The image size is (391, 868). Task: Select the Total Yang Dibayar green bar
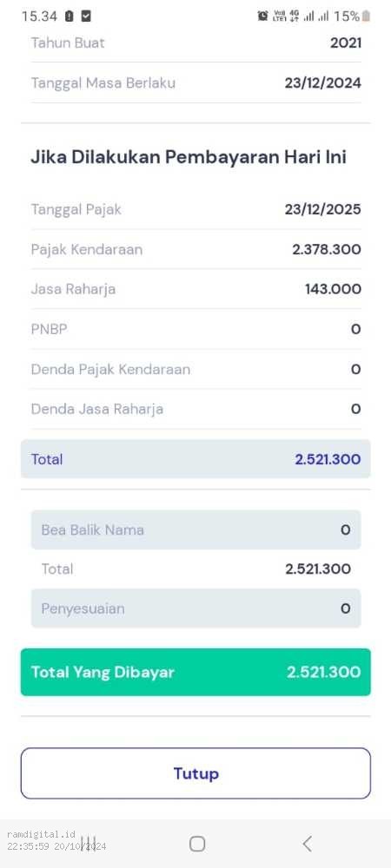pyautogui.click(x=195, y=672)
